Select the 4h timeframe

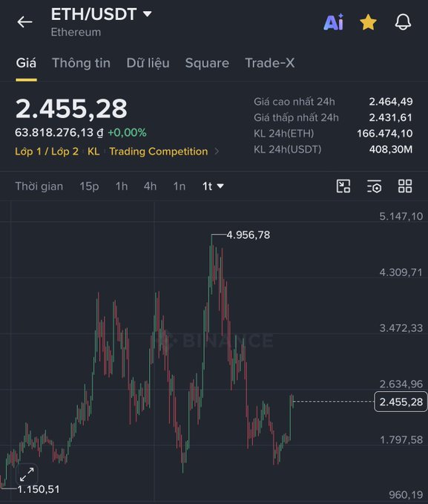(150, 186)
